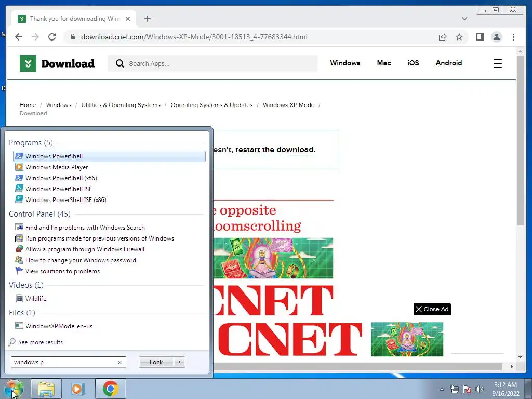Open a new tab
This screenshot has height=399, width=532.
tap(147, 19)
